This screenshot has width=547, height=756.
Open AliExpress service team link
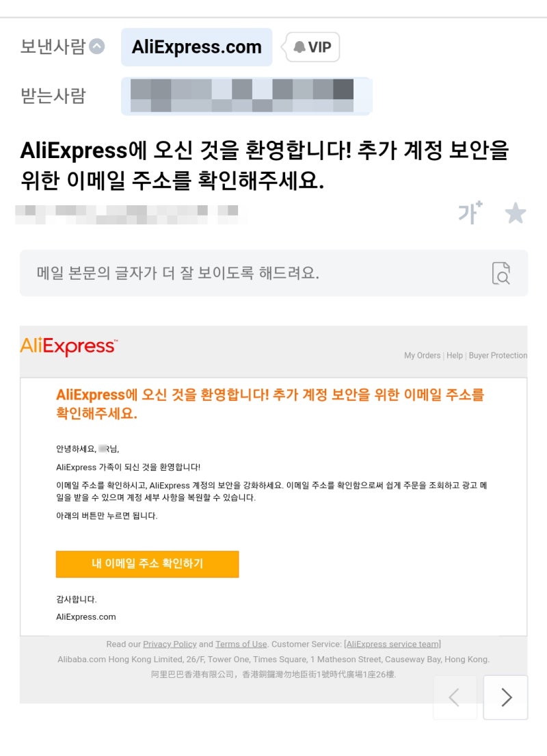click(392, 644)
